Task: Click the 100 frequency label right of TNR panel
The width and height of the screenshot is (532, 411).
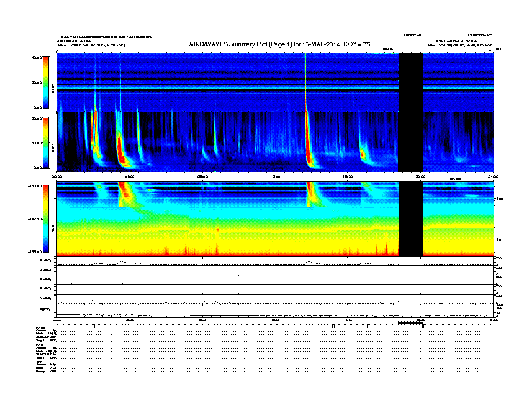Action: coord(499,199)
